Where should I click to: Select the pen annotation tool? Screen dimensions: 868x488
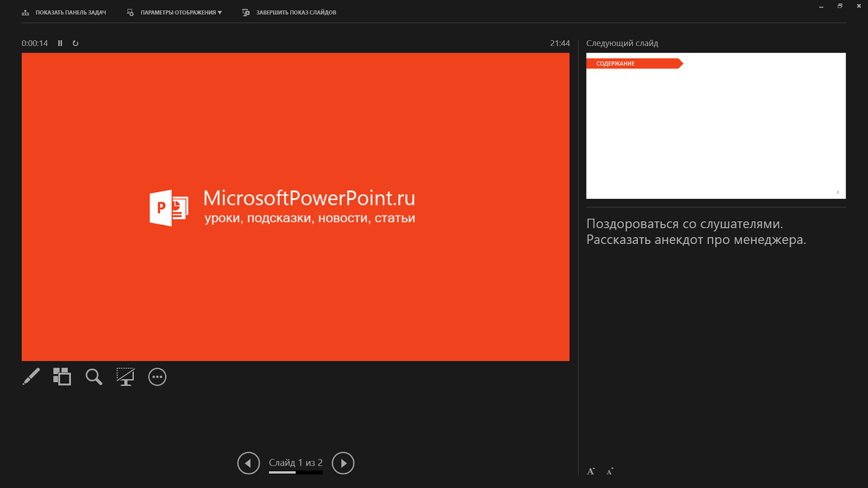coord(31,376)
